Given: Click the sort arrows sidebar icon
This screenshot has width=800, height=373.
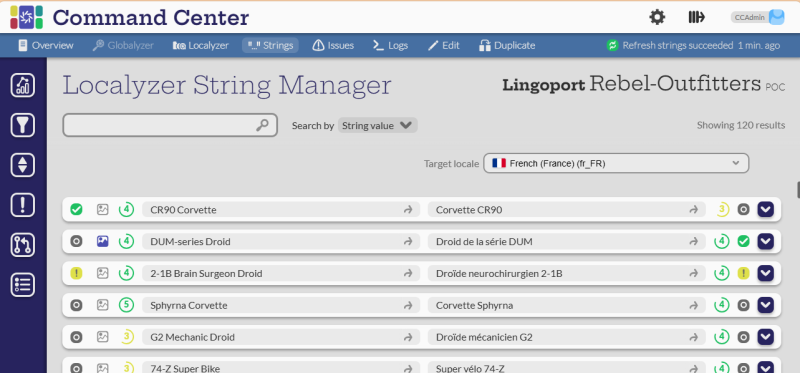Looking at the screenshot, I should 23,165.
